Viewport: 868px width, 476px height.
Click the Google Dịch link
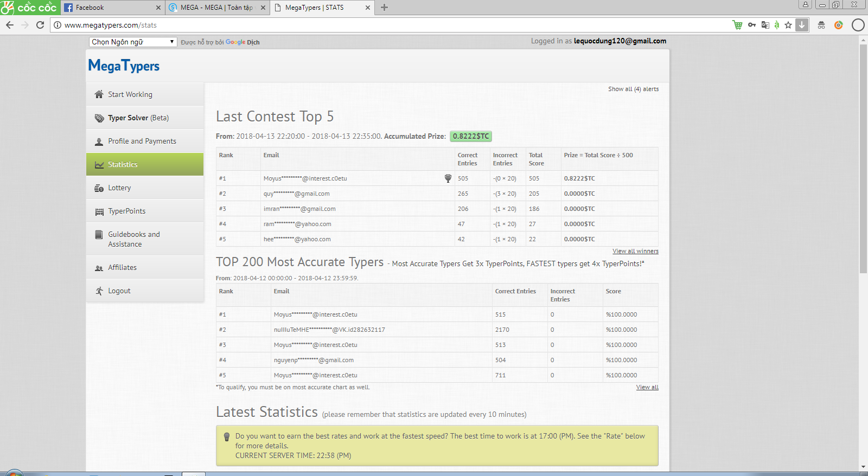[242, 42]
